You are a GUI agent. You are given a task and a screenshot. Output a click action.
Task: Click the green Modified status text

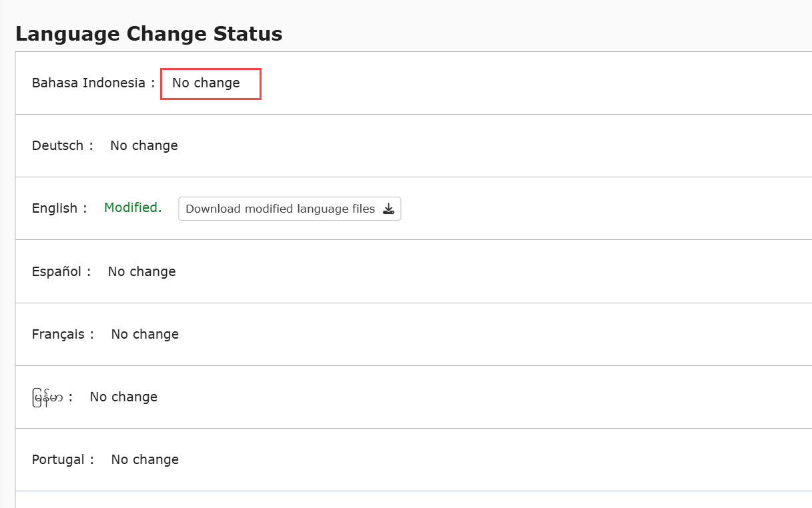133,208
